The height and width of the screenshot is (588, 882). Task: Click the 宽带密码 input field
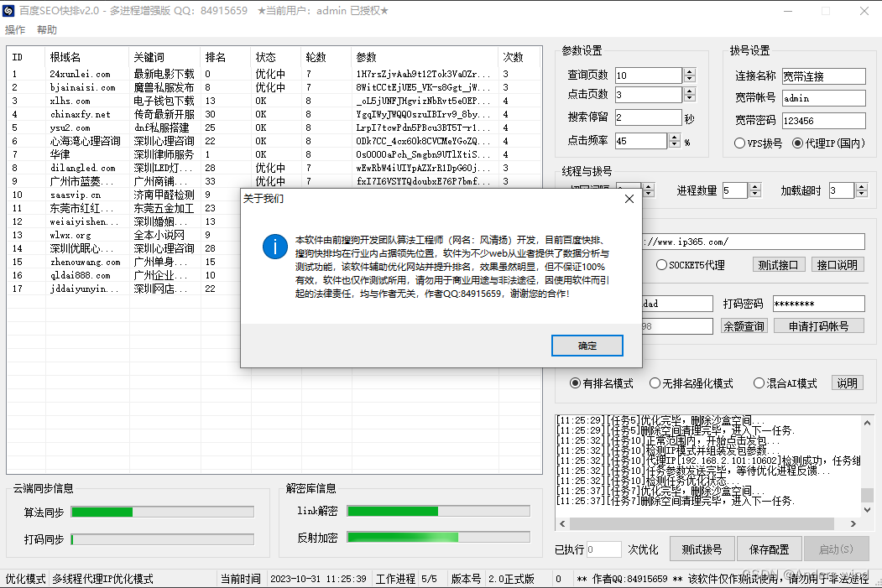823,121
